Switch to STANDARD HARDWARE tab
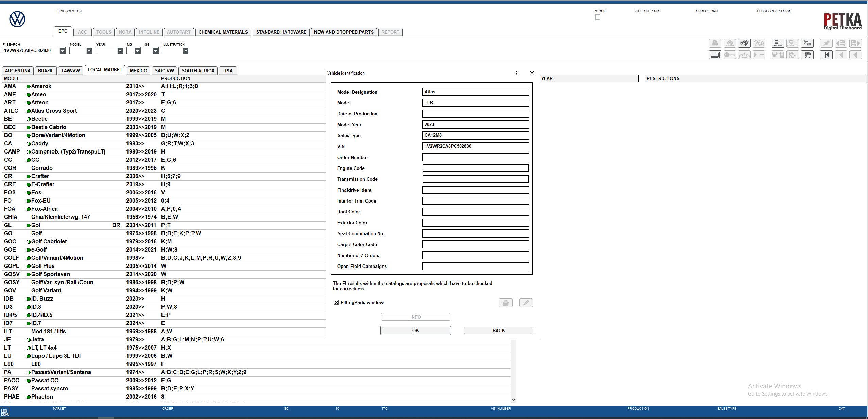This screenshot has width=868, height=419. pos(281,32)
